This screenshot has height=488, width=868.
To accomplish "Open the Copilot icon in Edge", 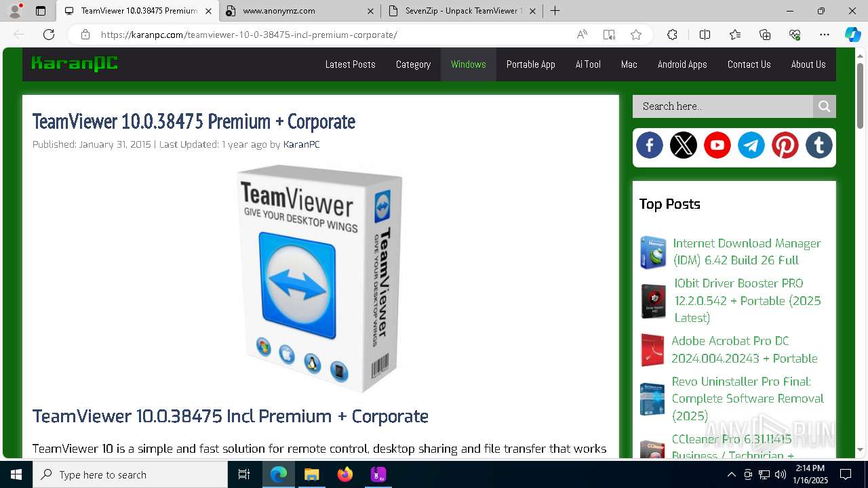I will pyautogui.click(x=853, y=35).
